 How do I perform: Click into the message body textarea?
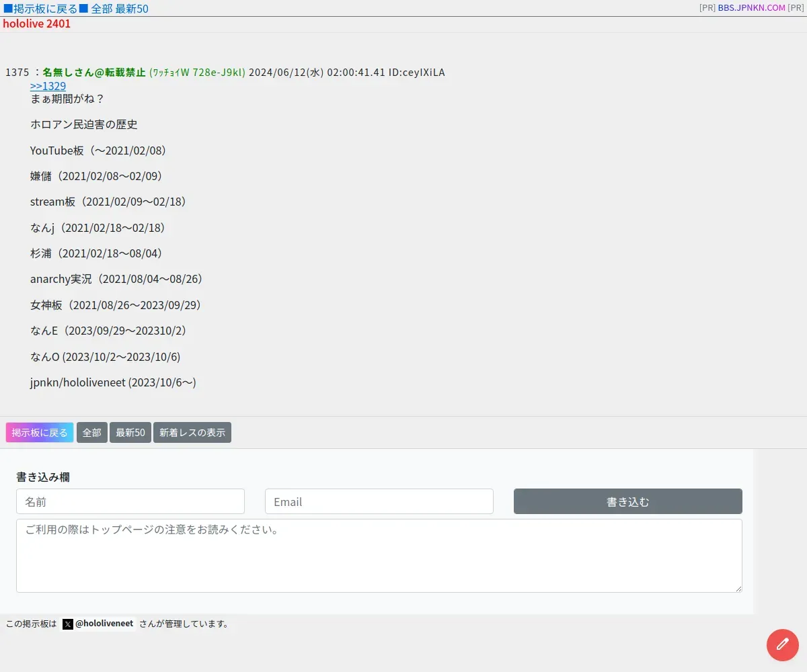click(379, 556)
